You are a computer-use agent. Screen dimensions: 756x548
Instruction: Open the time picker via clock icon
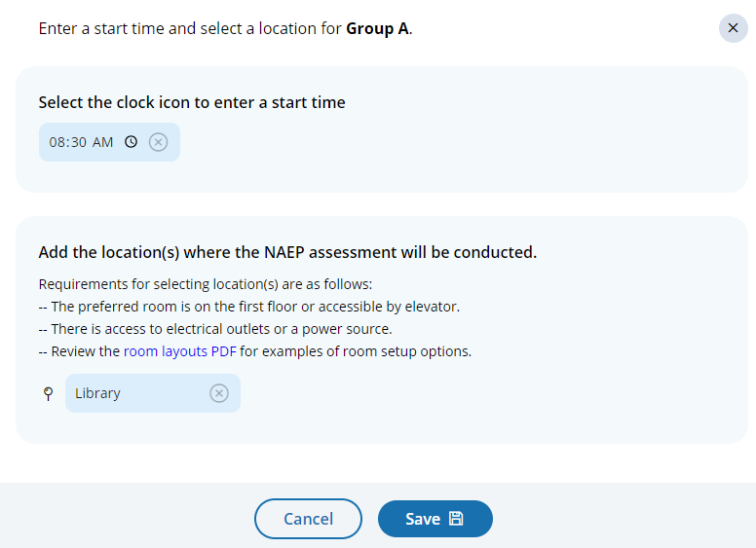[x=132, y=142]
